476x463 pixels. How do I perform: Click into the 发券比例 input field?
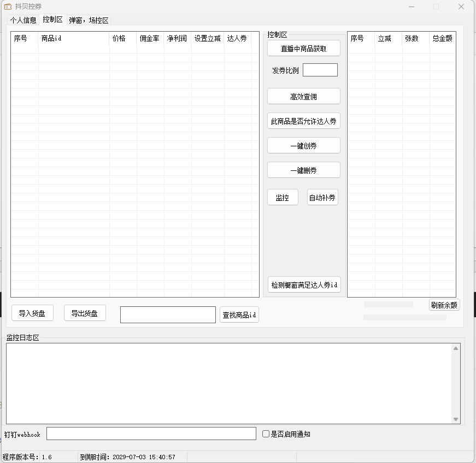coord(320,70)
